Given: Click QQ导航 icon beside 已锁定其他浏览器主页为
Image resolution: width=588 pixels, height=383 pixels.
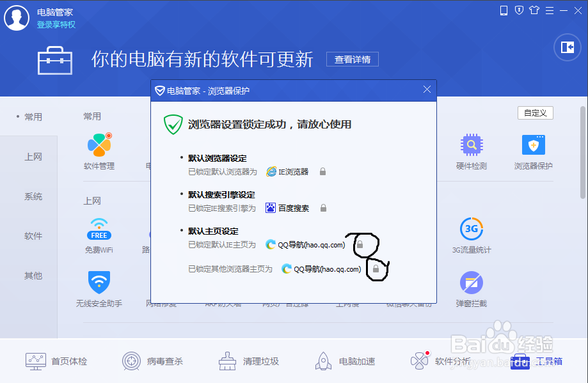Looking at the screenshot, I should pos(287,269).
